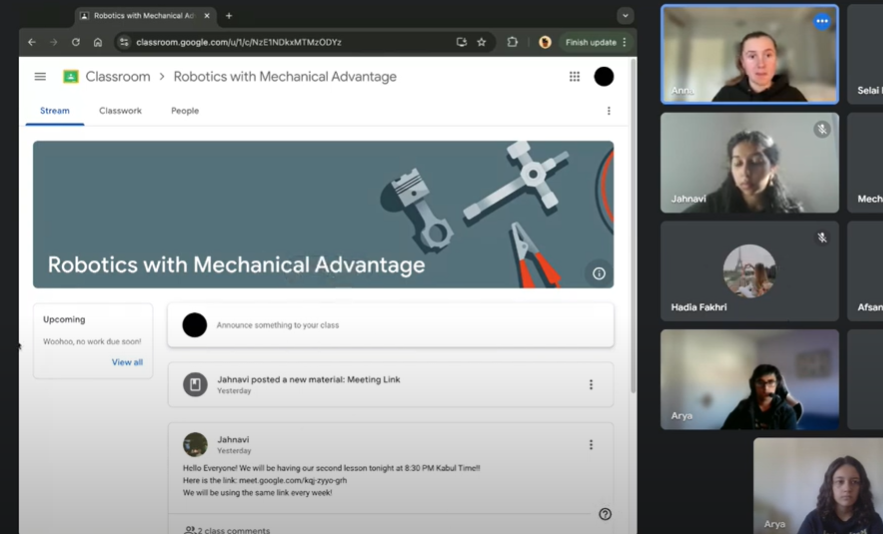
Task: Open the tab search dropdown arrow
Action: [x=625, y=16]
